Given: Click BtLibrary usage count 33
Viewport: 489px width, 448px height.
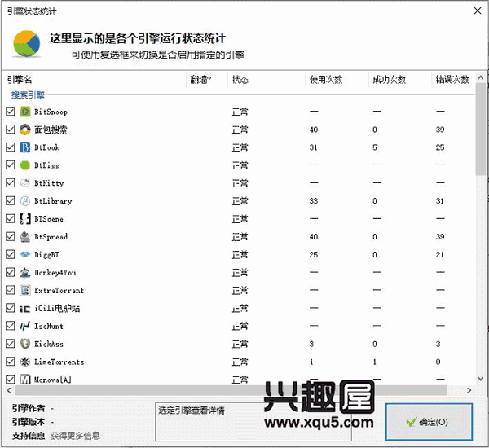Looking at the screenshot, I should click(314, 201).
